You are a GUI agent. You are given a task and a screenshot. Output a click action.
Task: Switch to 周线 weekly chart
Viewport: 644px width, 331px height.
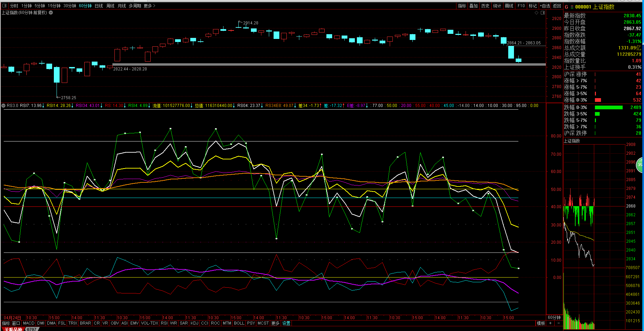coord(110,6)
